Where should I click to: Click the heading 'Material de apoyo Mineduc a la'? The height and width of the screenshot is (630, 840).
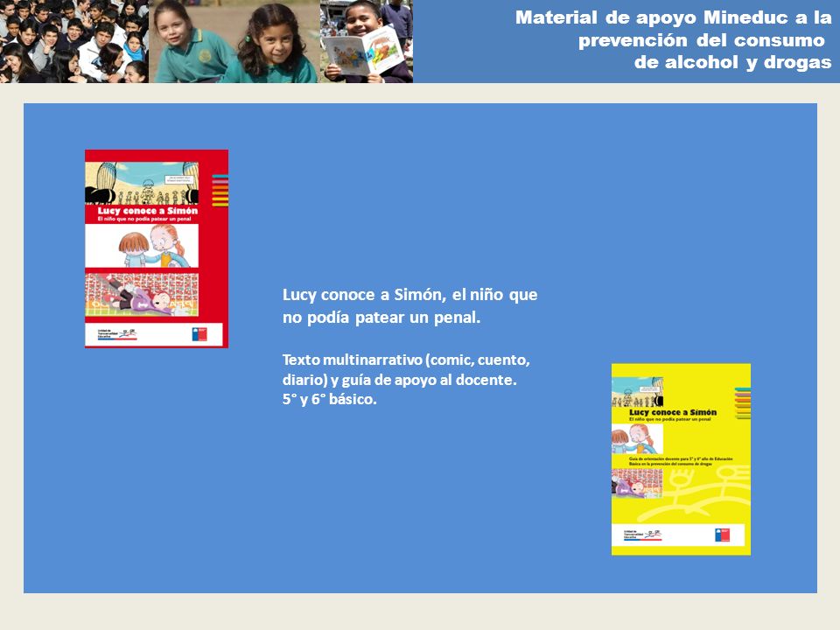click(674, 17)
